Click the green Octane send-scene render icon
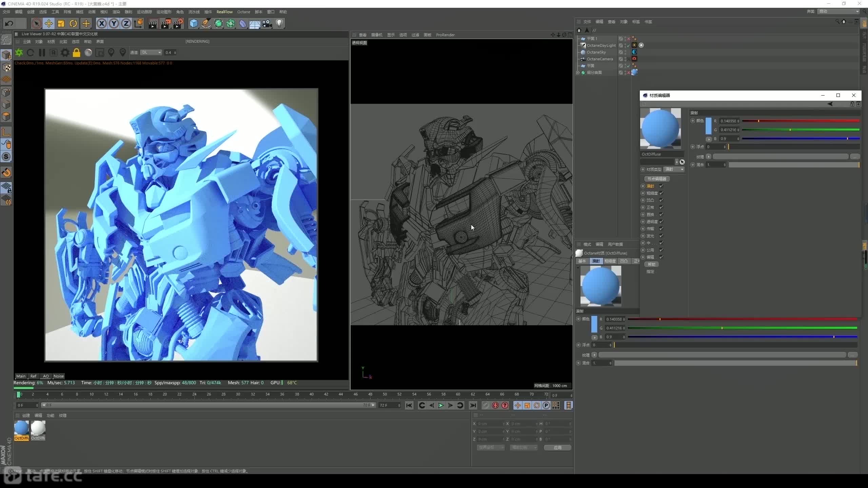 pos(19,53)
